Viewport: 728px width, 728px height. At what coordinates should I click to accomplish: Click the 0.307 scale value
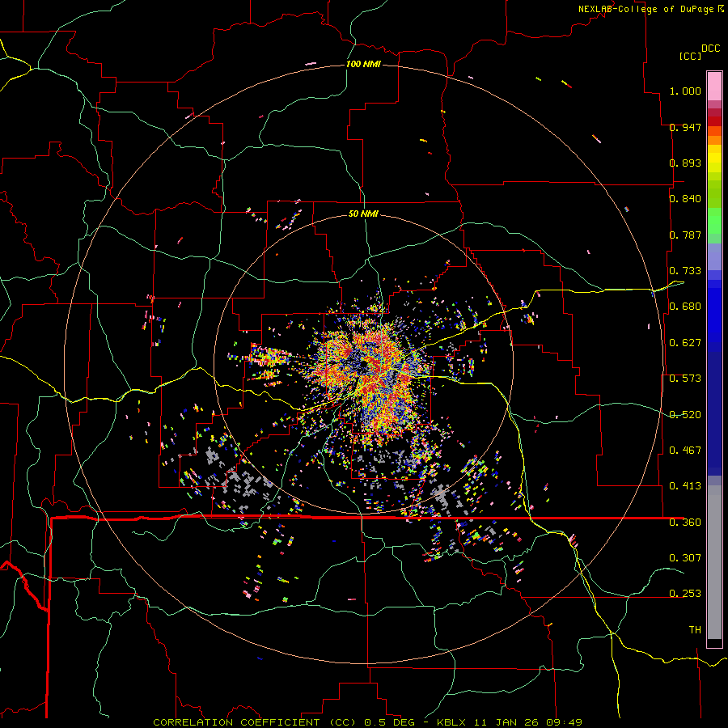685,558
